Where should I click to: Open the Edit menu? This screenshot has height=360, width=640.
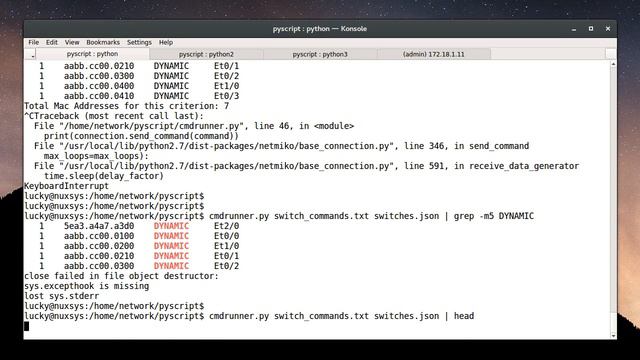tap(51, 42)
